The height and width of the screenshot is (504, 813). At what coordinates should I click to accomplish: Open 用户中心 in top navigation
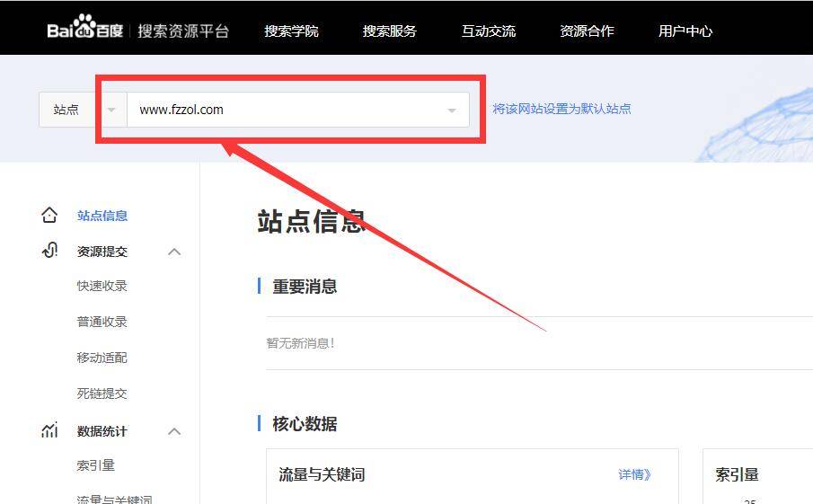point(685,31)
